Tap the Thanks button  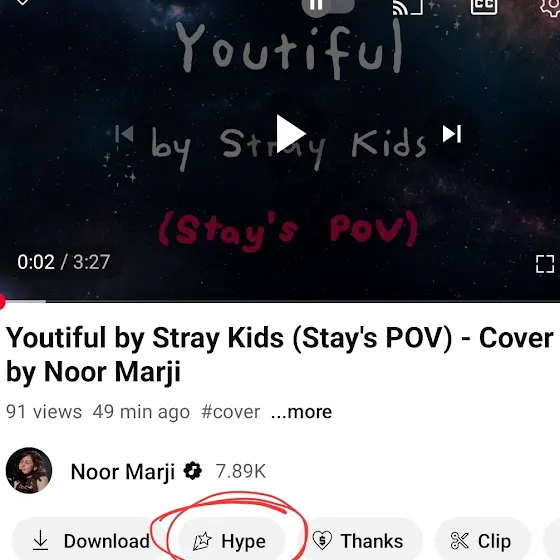tap(360, 540)
